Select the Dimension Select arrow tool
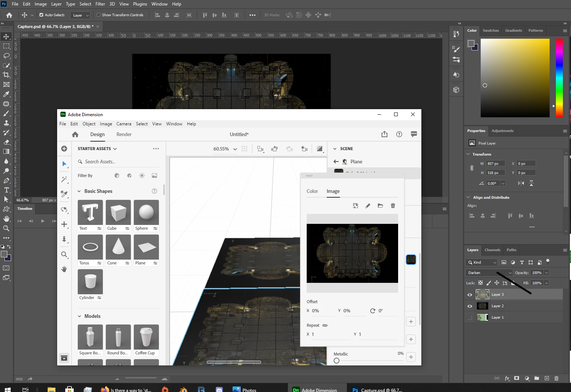 coord(64,164)
